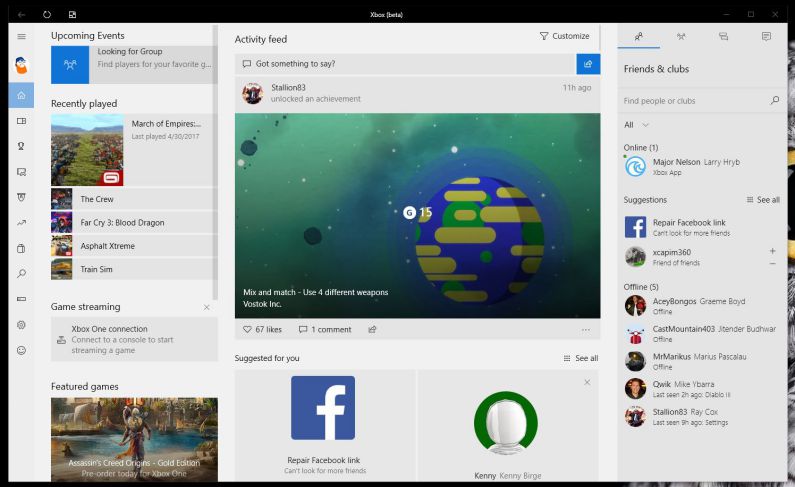Open My games icon in sidebar
The height and width of the screenshot is (487, 795).
21,121
